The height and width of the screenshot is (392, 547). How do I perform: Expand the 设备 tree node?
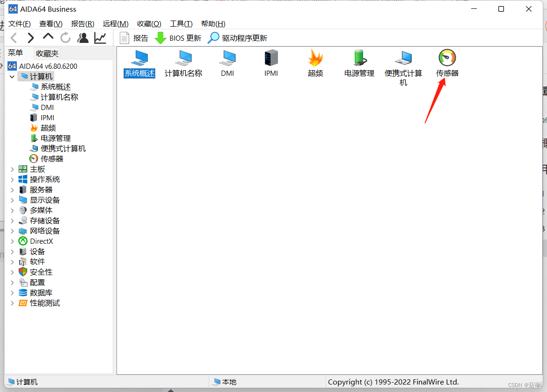(12, 252)
